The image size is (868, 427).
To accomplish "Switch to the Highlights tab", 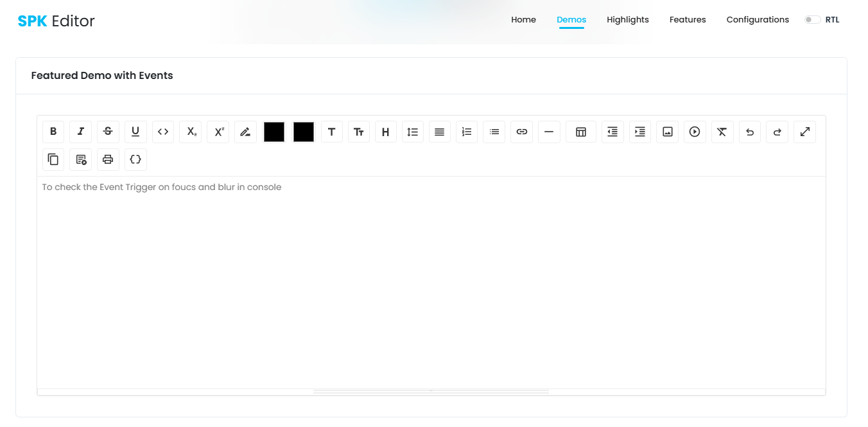I will [x=628, y=19].
